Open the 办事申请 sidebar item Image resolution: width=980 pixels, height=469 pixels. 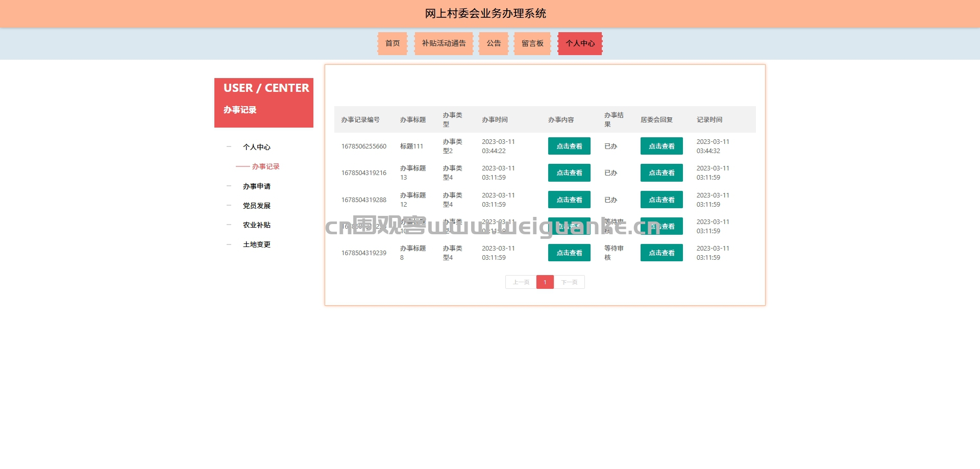point(257,186)
